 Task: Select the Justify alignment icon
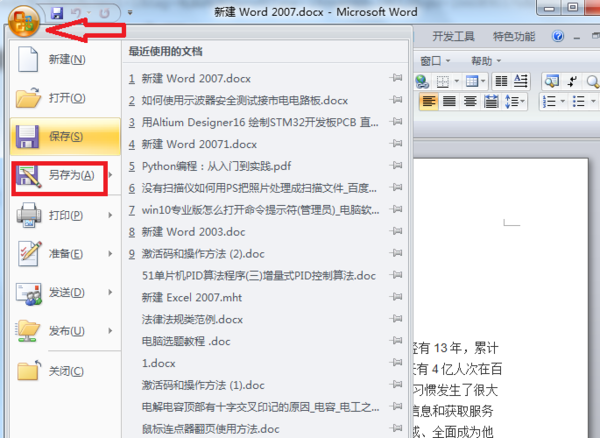pos(449,101)
